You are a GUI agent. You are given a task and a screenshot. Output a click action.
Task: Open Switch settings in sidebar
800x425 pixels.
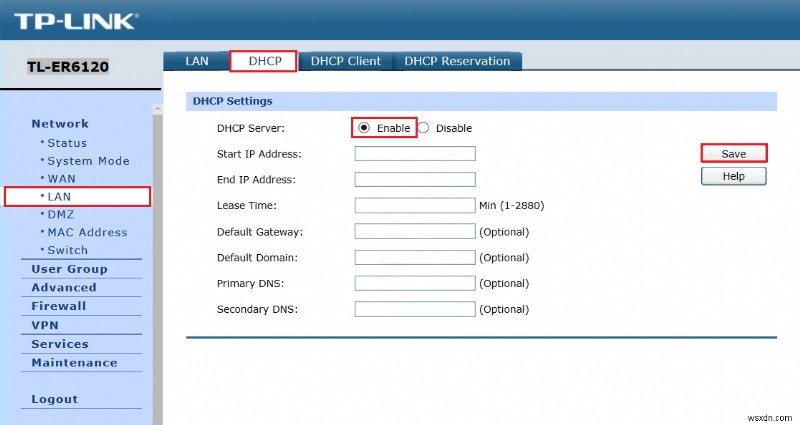pos(67,251)
